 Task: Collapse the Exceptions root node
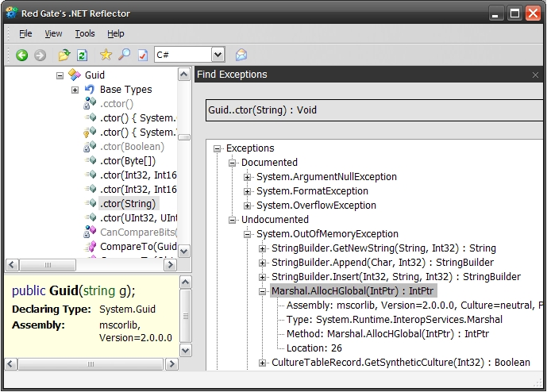coord(217,149)
